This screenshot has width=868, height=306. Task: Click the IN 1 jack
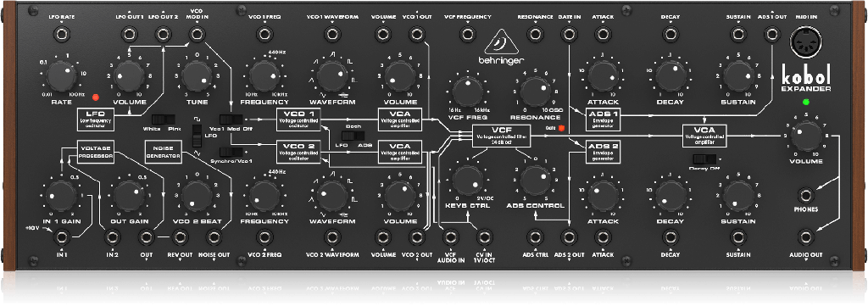pyautogui.click(x=61, y=238)
